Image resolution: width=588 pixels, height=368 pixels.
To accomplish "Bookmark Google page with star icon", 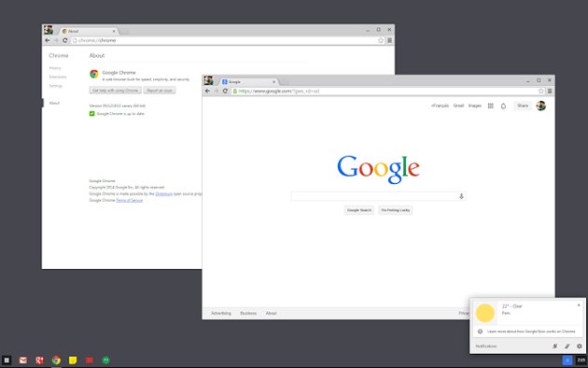I will click(x=540, y=92).
